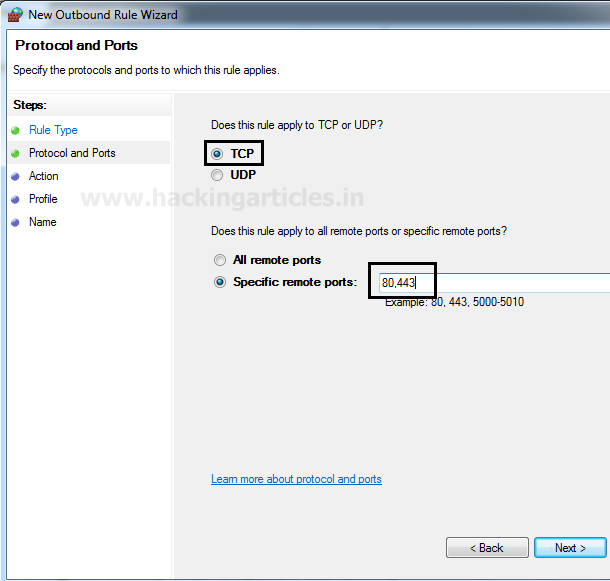Click the firewall wizard title bar icon
This screenshot has height=581, width=610.
coord(16,14)
